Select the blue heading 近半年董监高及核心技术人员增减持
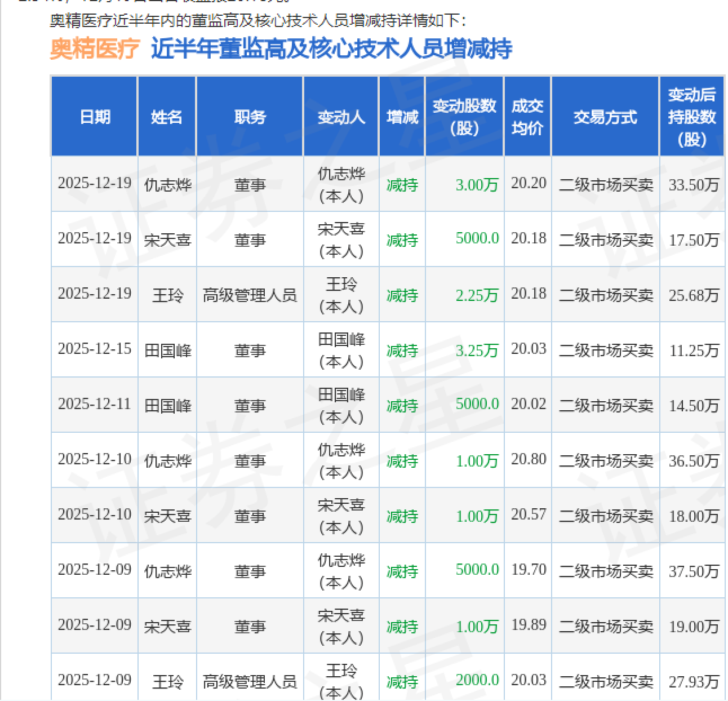Screen dimensions: 728x701 pos(331,48)
